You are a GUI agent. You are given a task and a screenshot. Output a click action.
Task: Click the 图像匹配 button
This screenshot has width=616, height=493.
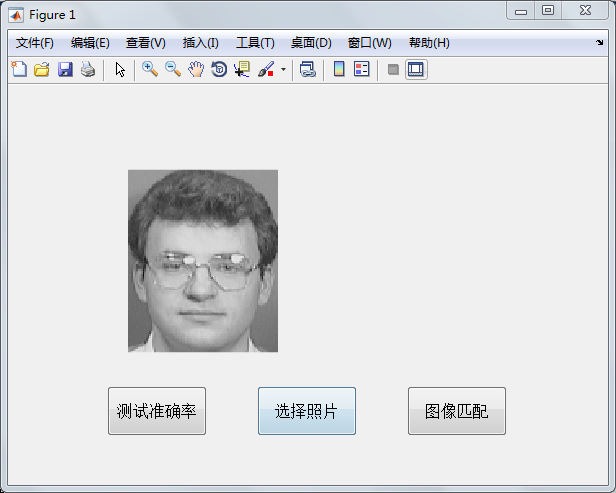coord(457,411)
